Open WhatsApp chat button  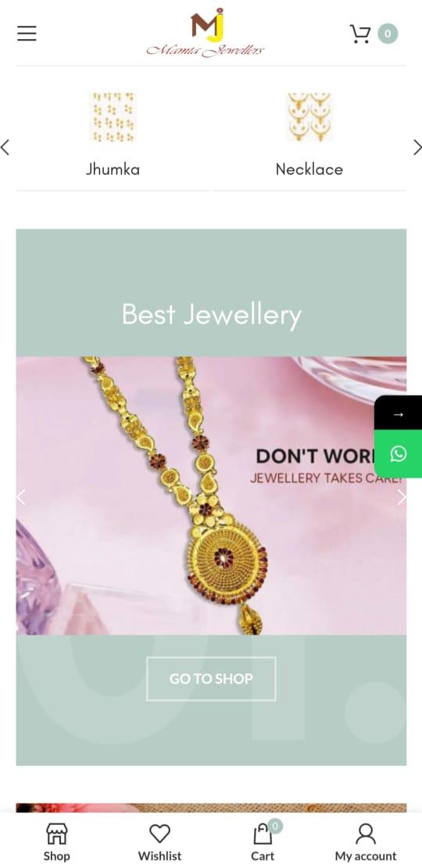399,454
